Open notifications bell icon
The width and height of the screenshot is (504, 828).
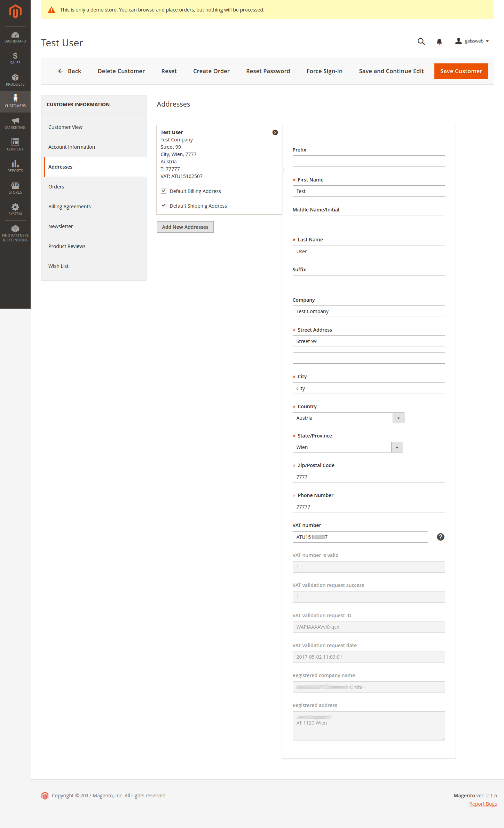pyautogui.click(x=439, y=41)
